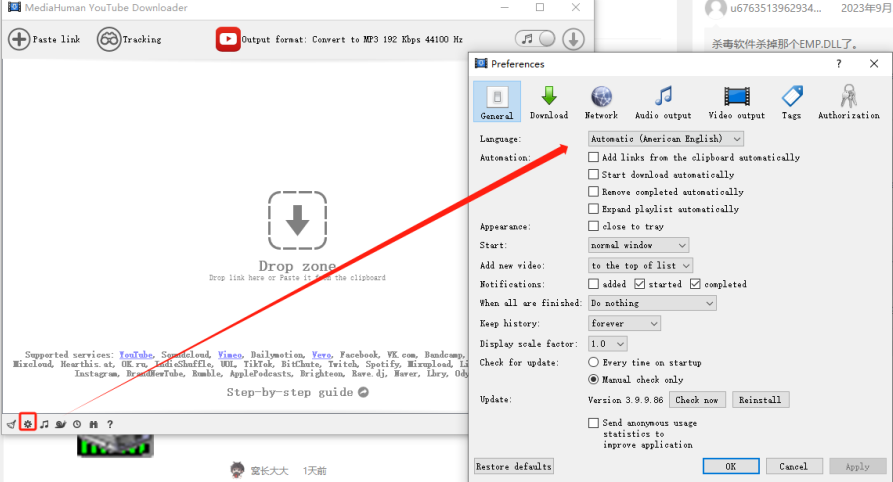The width and height of the screenshot is (893, 482).
Task: Open the Authorization tab
Action: [849, 101]
